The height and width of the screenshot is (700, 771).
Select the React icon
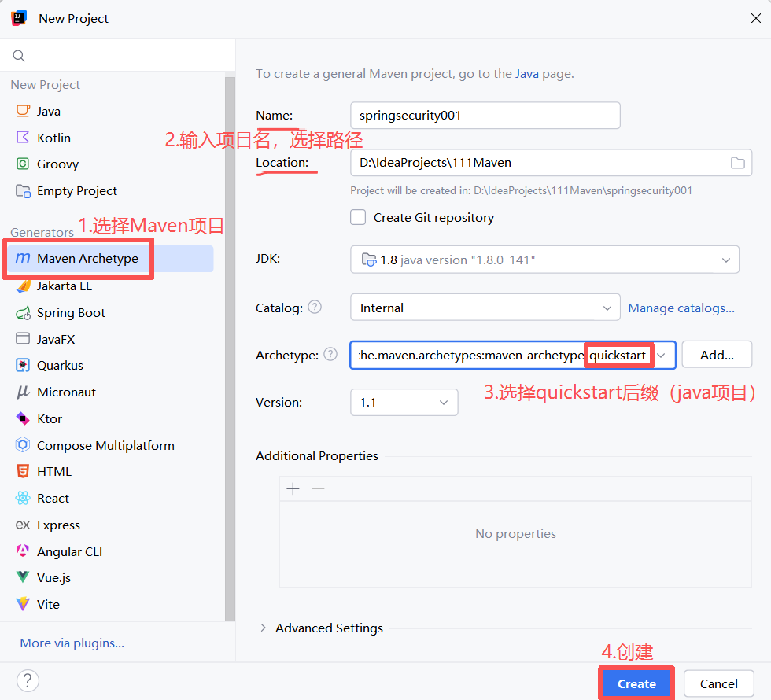[x=23, y=498]
